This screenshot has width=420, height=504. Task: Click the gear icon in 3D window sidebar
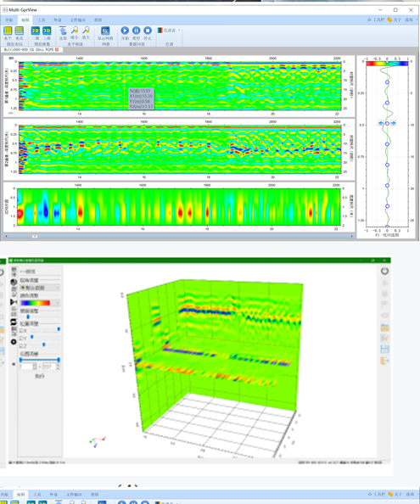[14, 342]
